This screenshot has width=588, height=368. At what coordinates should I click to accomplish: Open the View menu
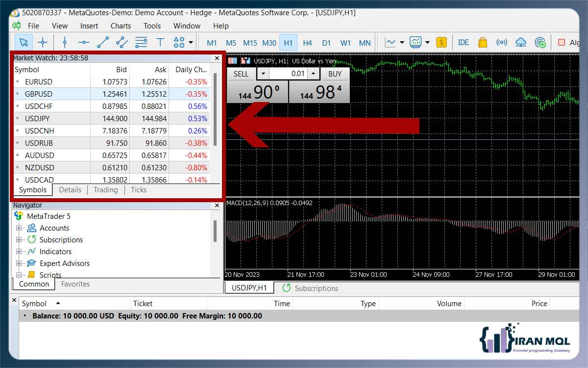click(60, 26)
